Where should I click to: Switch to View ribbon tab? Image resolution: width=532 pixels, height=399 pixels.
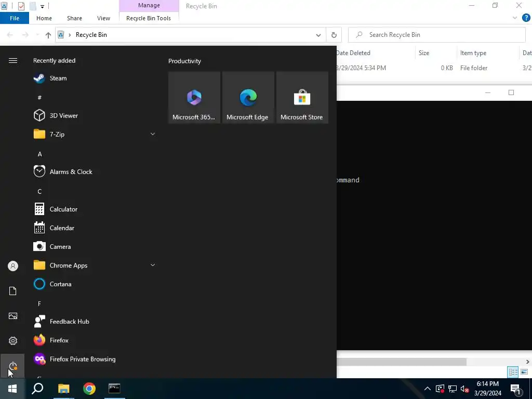103,18
